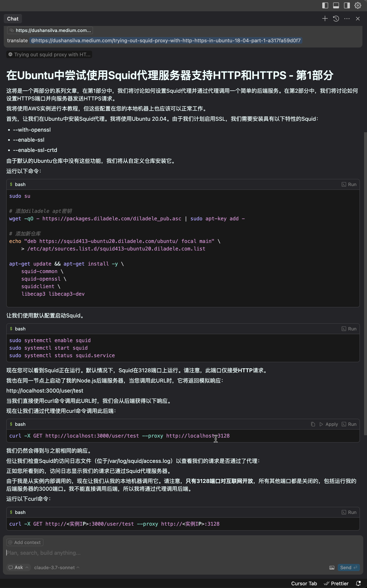This screenshot has height=588, width=367.
Task: Open chat history clock icon
Action: (x=336, y=18)
